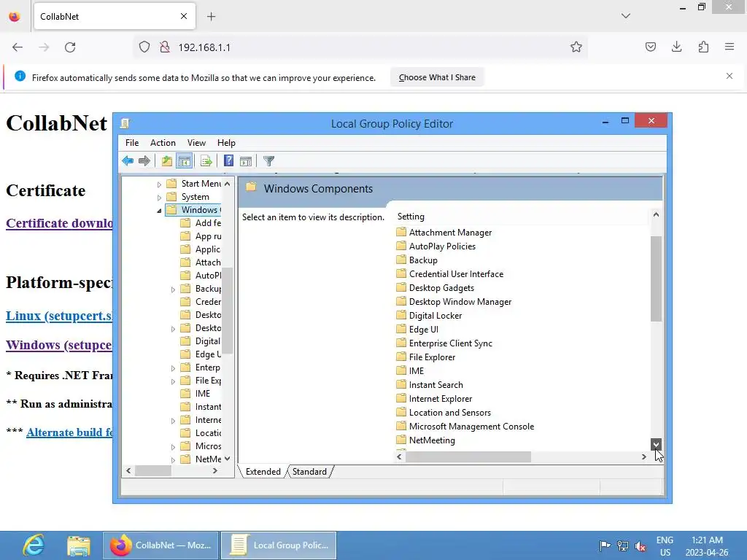747x560 pixels.
Task: Open the Linux setupcert link
Action: 59,316
